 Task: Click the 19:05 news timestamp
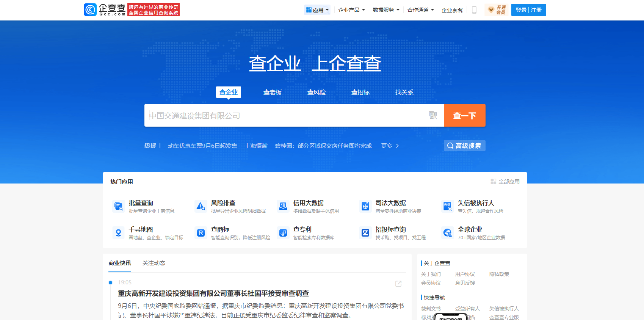[125, 282]
